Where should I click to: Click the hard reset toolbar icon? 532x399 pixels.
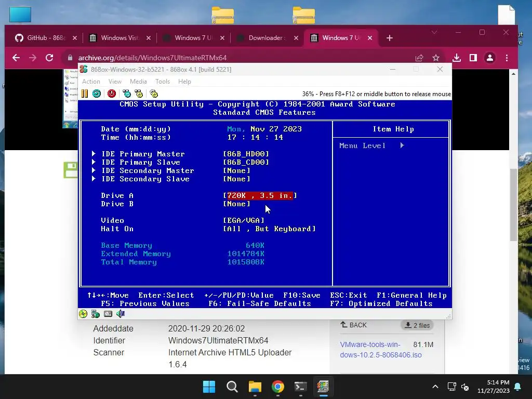[x=97, y=94]
